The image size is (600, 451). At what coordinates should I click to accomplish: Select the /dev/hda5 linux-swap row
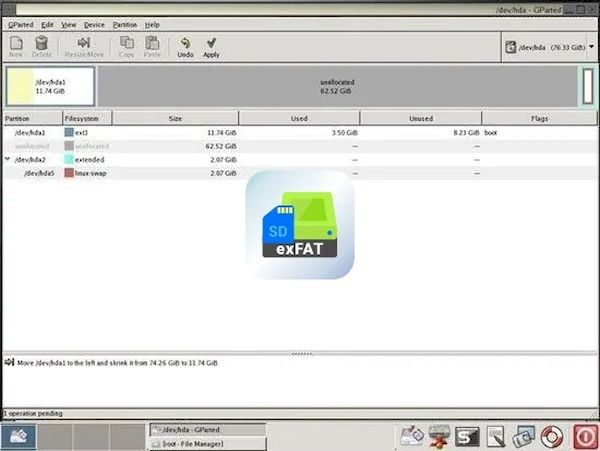tap(300, 173)
